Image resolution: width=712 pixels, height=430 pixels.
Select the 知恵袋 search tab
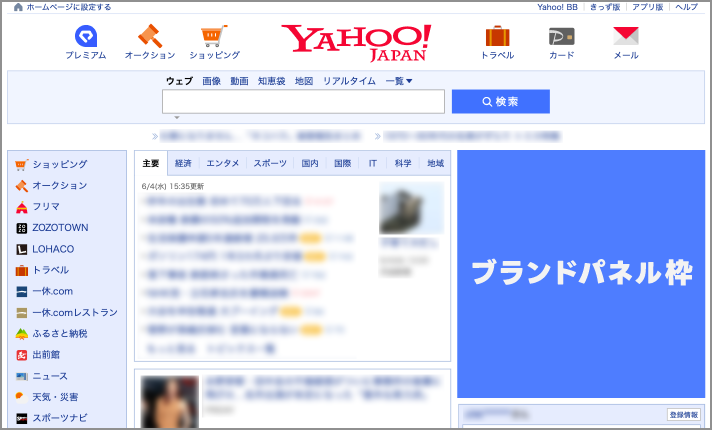pyautogui.click(x=272, y=81)
